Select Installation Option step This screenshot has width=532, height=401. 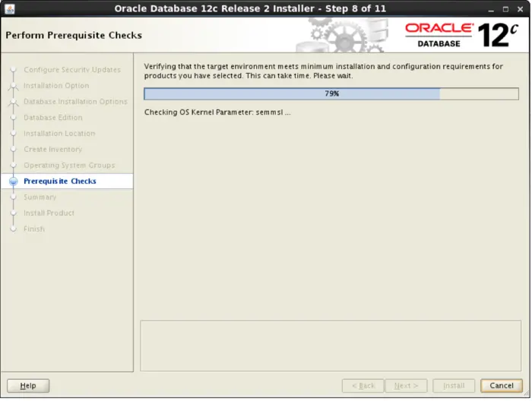[56, 85]
